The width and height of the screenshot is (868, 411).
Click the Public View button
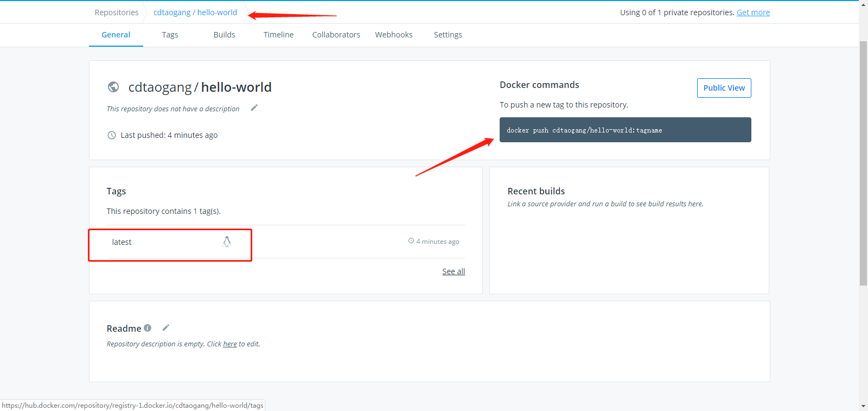coord(724,88)
